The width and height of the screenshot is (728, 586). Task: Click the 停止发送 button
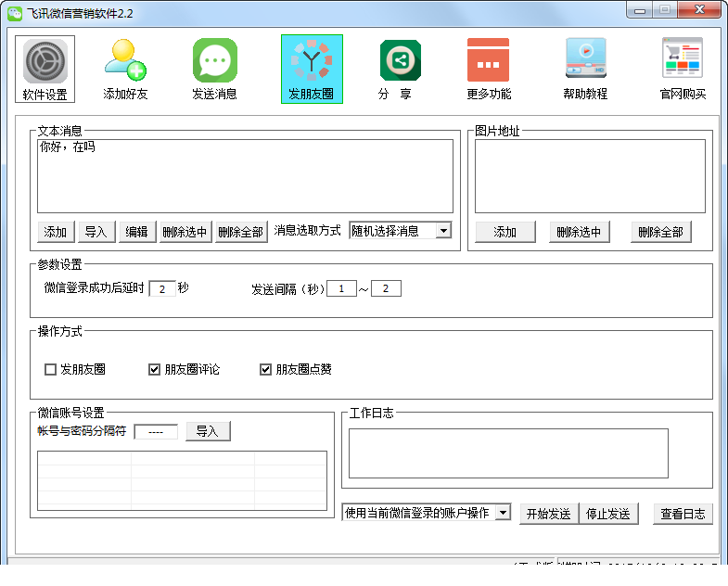[608, 514]
